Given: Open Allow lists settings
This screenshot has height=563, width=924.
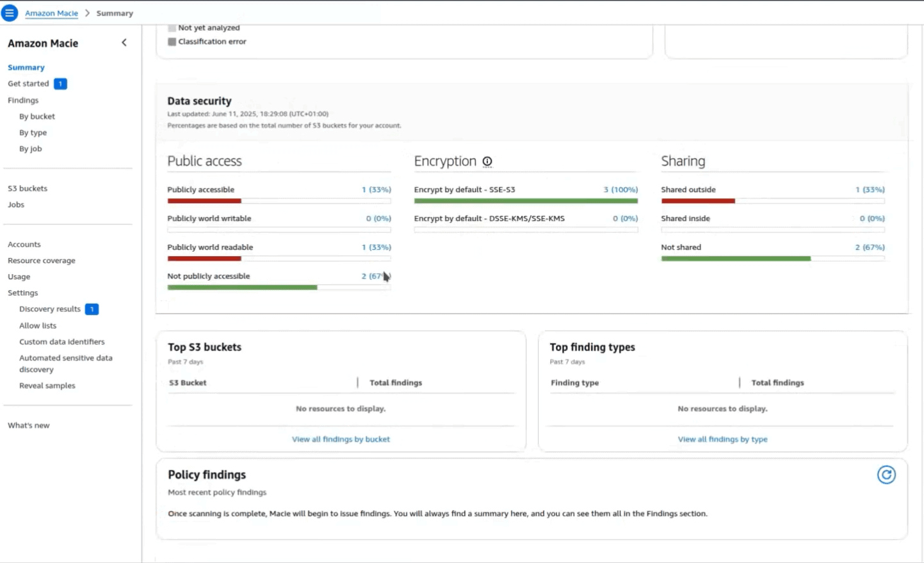Looking at the screenshot, I should (38, 326).
